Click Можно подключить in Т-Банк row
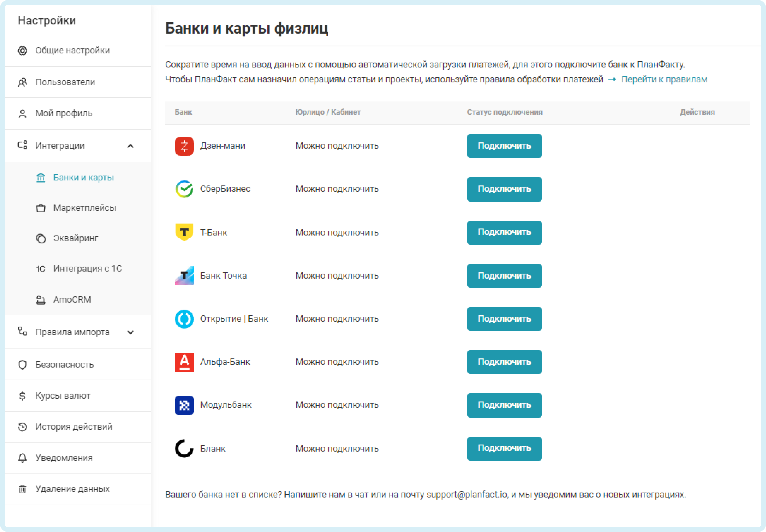766x532 pixels. [x=337, y=233]
